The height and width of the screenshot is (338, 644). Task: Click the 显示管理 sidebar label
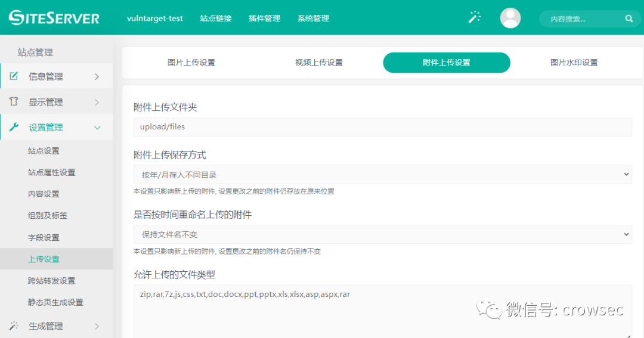tap(45, 103)
